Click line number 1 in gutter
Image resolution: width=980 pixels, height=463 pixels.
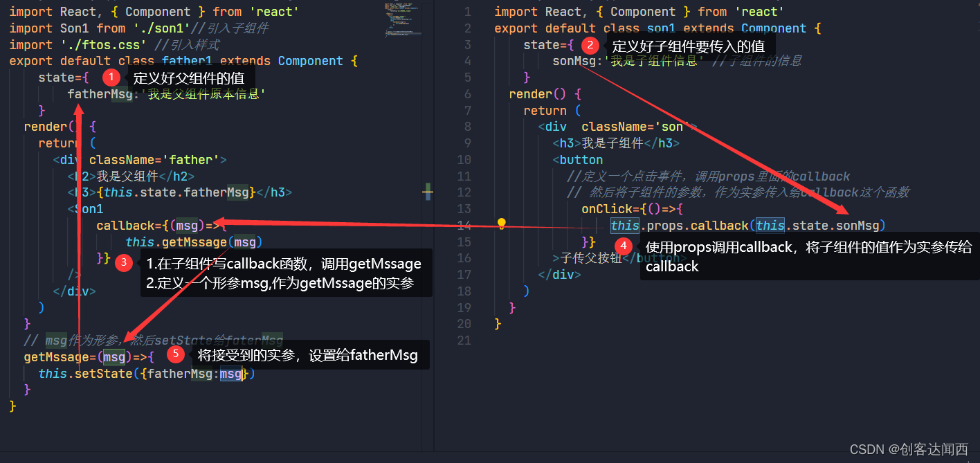(468, 12)
